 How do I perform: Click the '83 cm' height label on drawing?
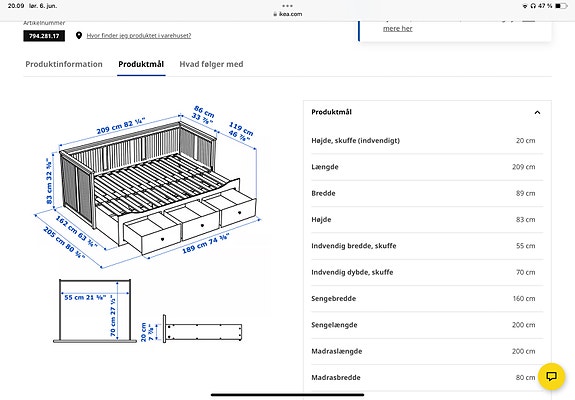(x=49, y=181)
